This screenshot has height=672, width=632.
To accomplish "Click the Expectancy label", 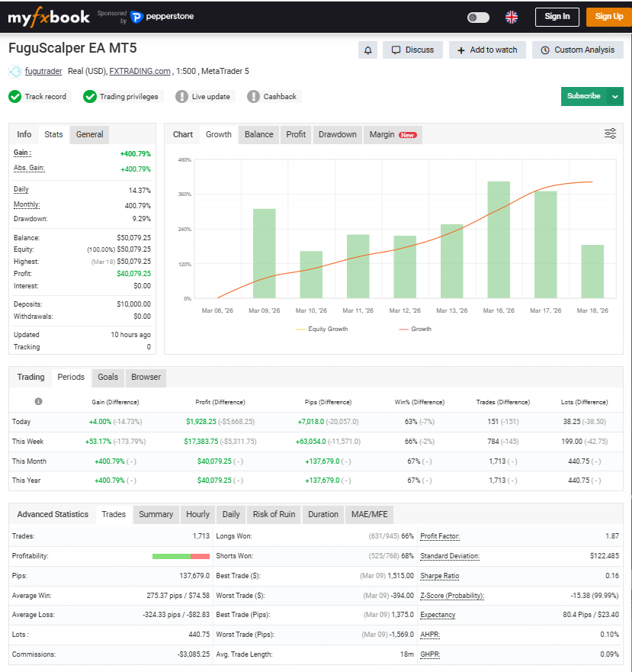I will click(438, 615).
